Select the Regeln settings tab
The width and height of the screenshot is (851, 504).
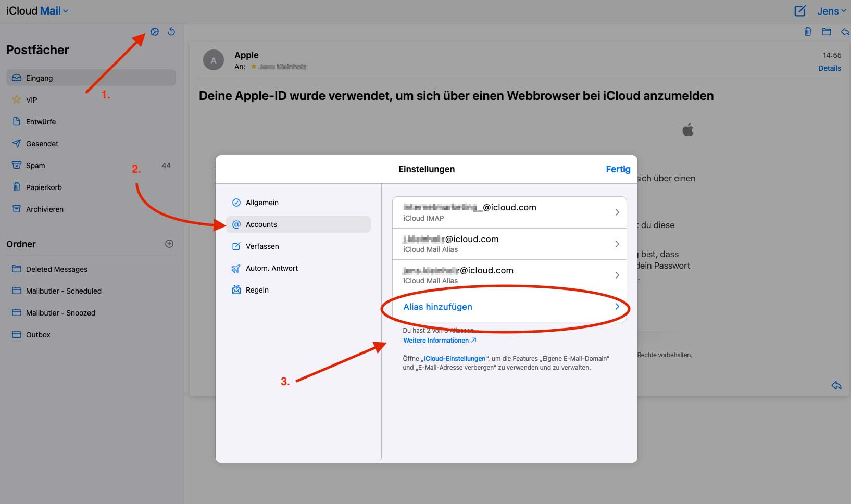click(257, 290)
